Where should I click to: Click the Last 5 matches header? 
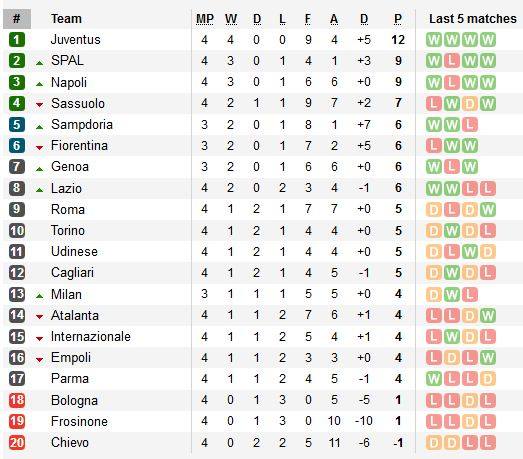coord(473,19)
